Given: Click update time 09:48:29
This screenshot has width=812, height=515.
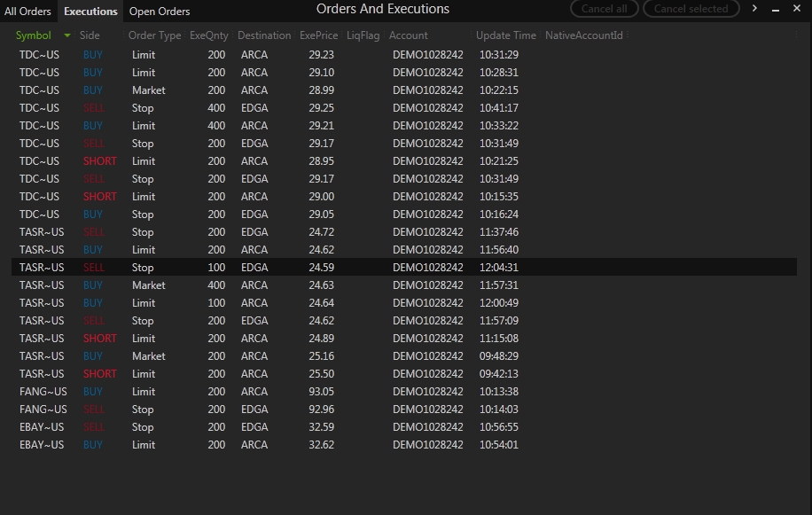Looking at the screenshot, I should pos(499,356).
